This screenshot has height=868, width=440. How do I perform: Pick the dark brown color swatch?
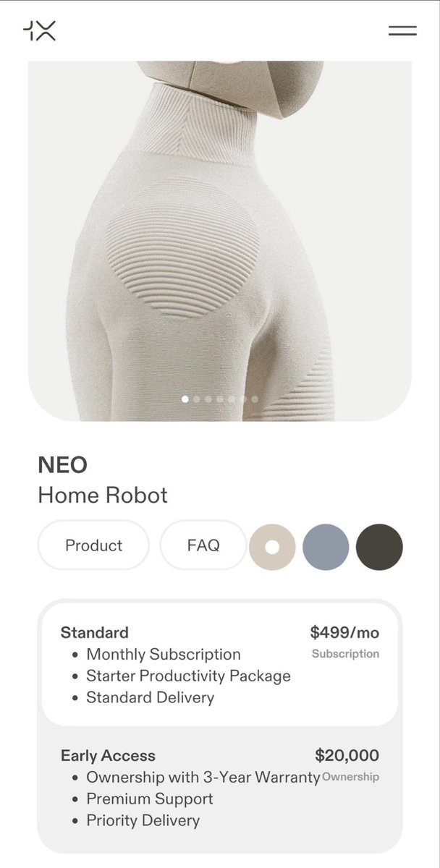point(379,547)
